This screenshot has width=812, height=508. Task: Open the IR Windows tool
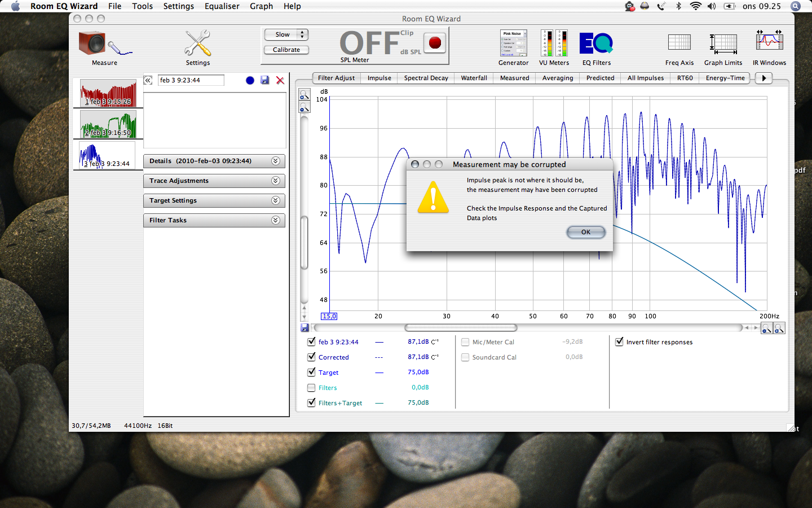point(769,42)
